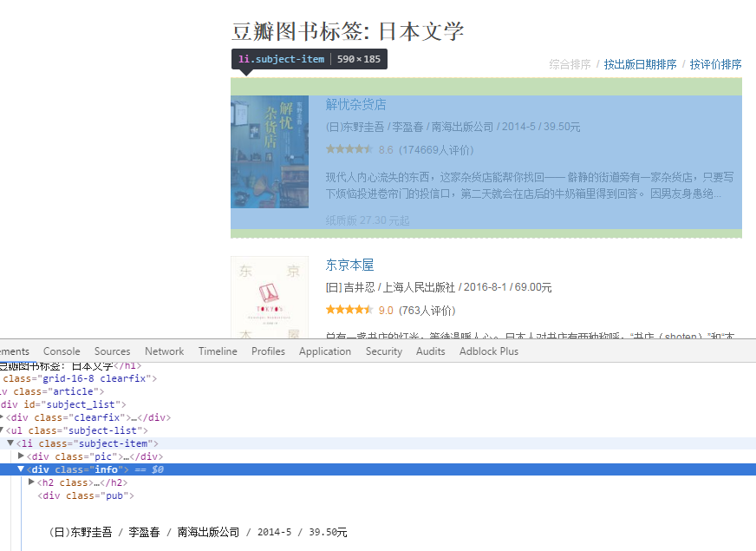Select the Audits tab
The image size is (756, 551).
tap(431, 351)
